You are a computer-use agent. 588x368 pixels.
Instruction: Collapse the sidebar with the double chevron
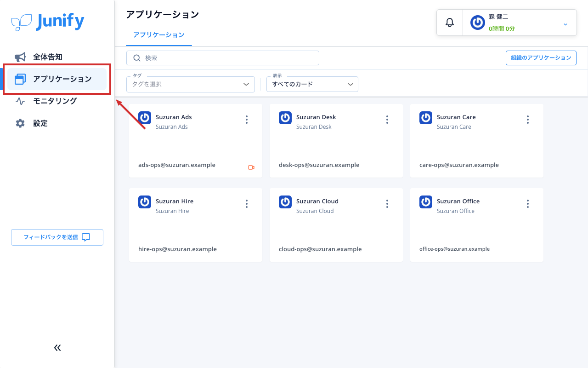(x=57, y=348)
